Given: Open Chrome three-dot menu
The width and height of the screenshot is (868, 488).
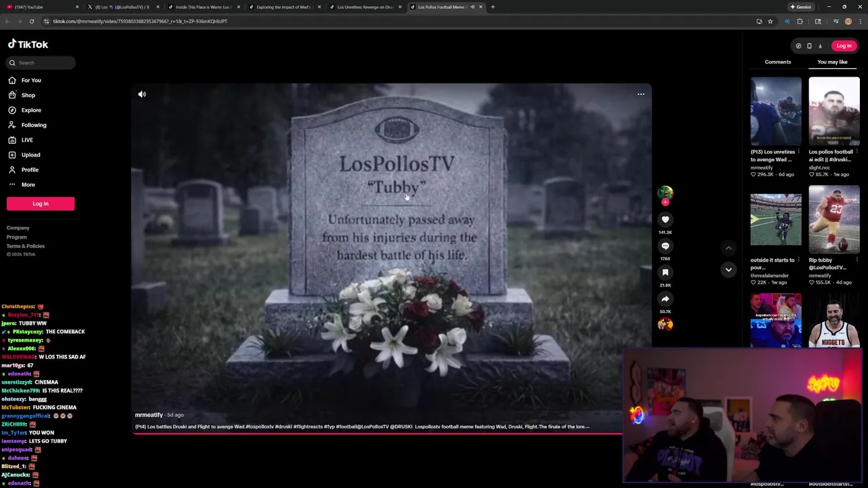Looking at the screenshot, I should pyautogui.click(x=861, y=21).
